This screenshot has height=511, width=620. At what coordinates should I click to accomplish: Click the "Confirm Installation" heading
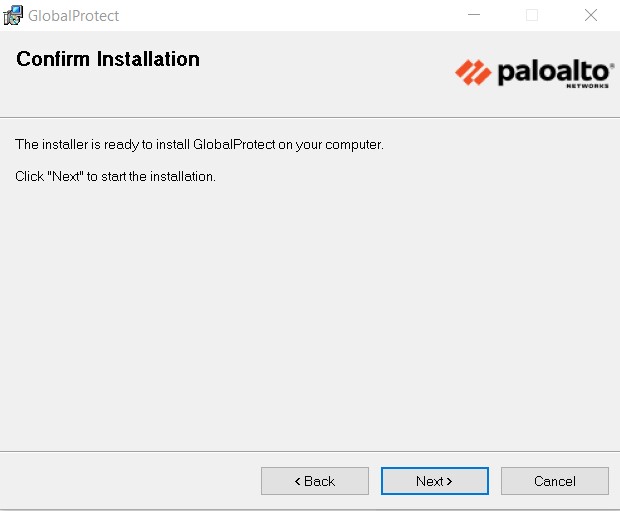click(108, 59)
